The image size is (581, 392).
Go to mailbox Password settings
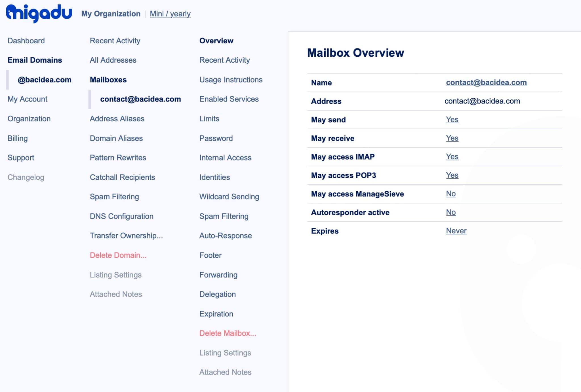click(216, 138)
